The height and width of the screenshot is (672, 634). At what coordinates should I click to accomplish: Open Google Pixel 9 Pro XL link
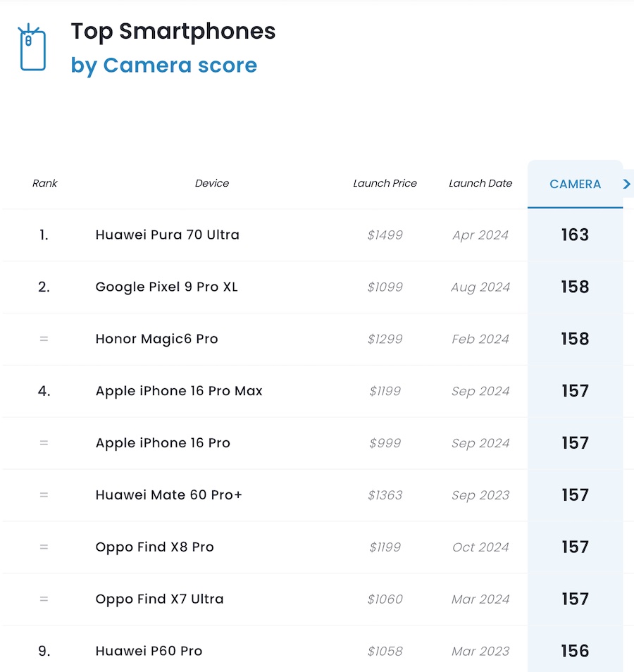tap(167, 287)
